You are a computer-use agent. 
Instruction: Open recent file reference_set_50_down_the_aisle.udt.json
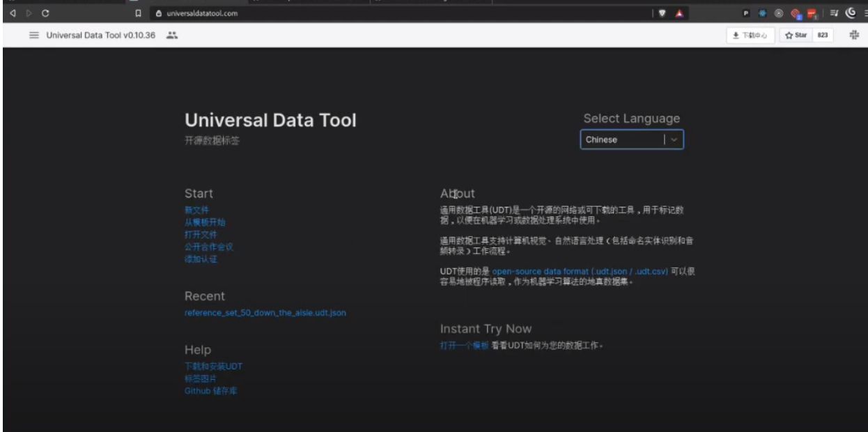(265, 313)
